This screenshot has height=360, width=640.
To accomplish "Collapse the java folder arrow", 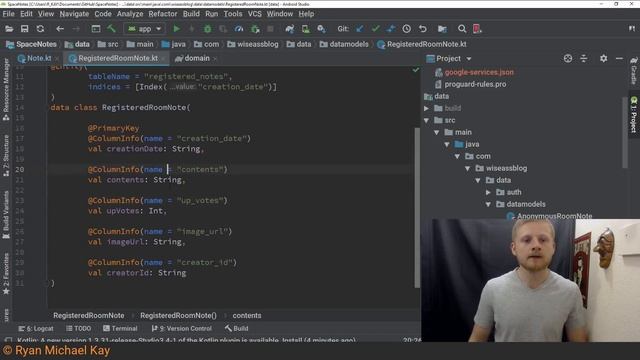I will [447, 144].
